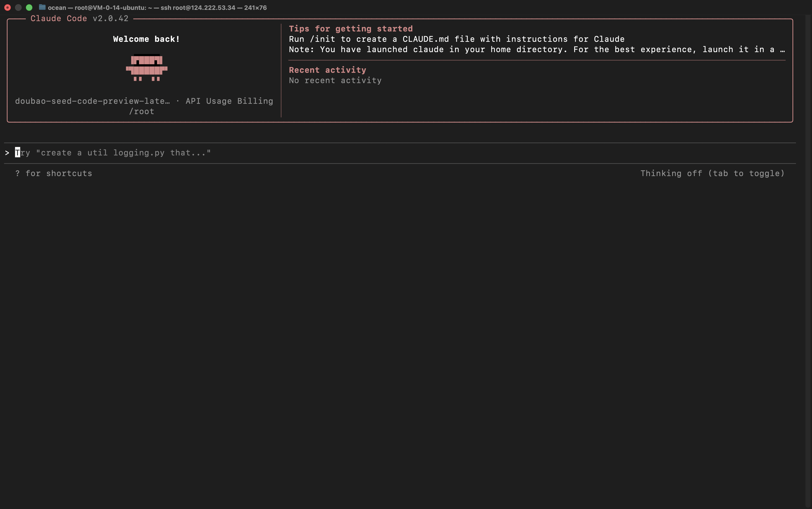
Task: Click the 'No recent activity' text
Action: tap(335, 81)
